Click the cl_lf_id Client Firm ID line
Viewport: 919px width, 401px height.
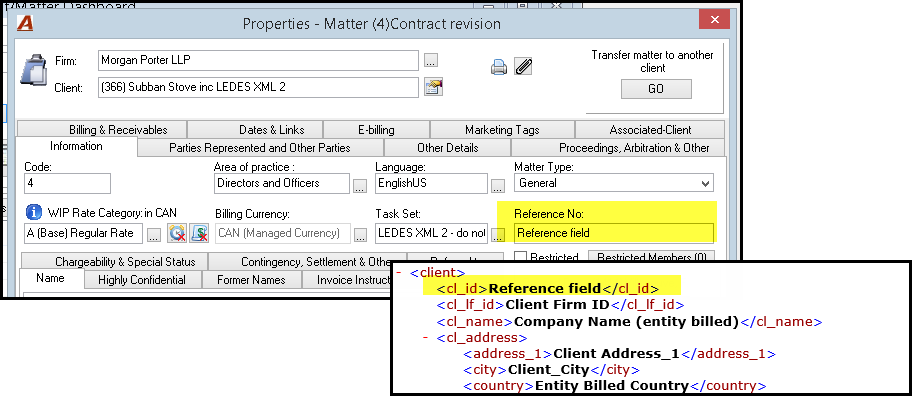(x=560, y=305)
